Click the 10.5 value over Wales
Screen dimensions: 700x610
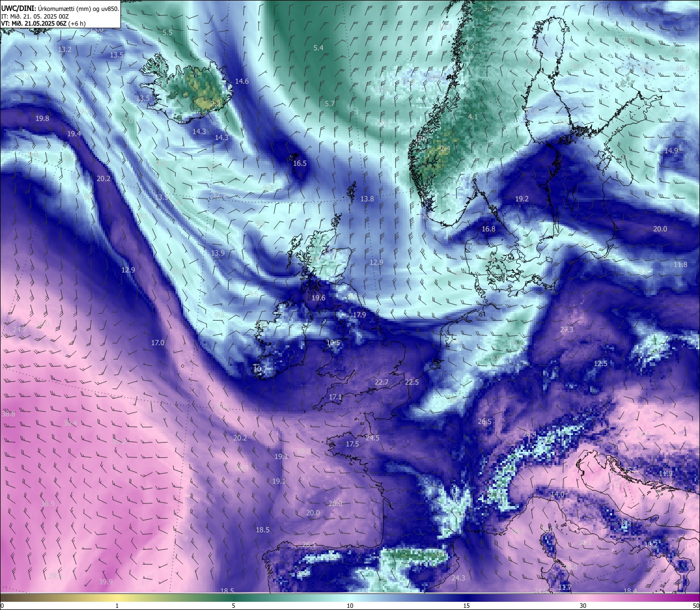(333, 342)
